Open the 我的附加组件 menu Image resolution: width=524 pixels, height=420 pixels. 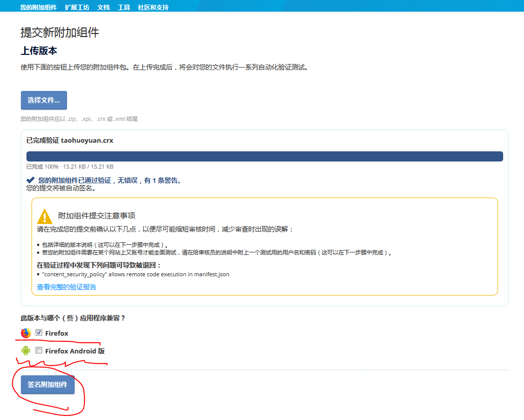38,8
